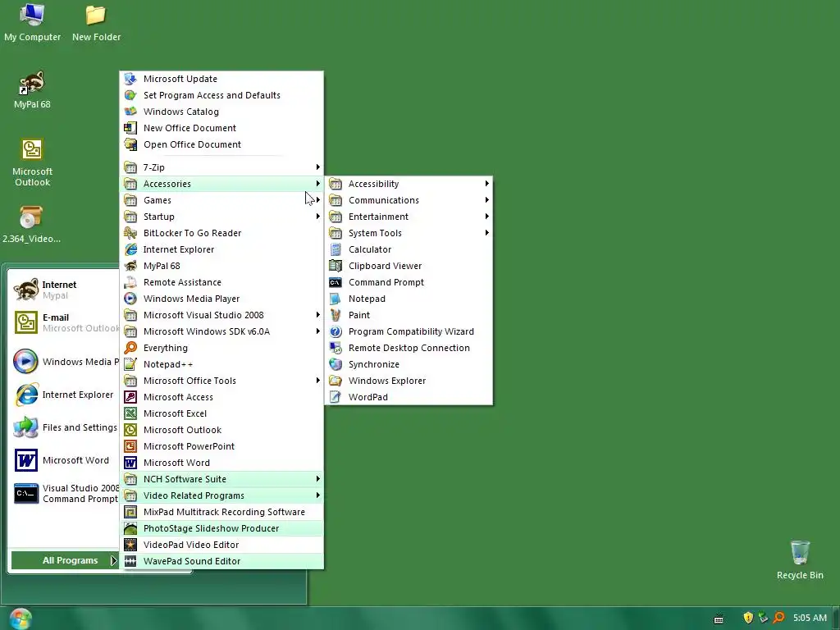Click the Start orb on the taskbar
The width and height of the screenshot is (840, 630).
point(21,619)
